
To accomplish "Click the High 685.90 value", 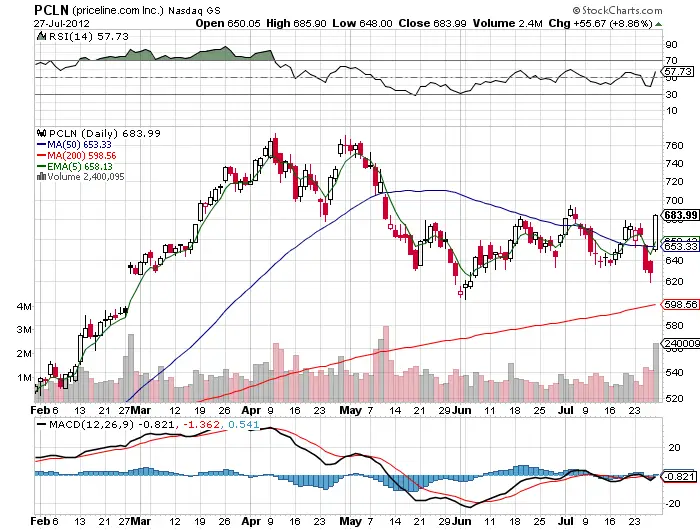I will click(x=296, y=23).
